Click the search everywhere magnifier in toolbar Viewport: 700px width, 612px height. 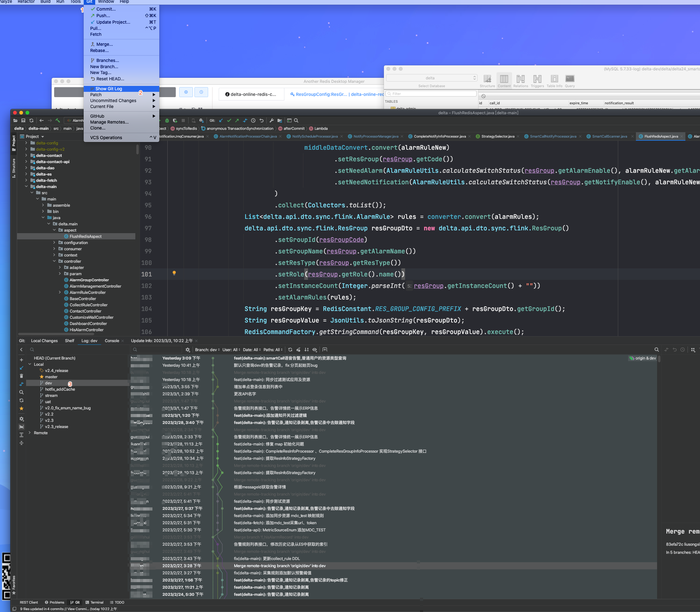pos(296,120)
